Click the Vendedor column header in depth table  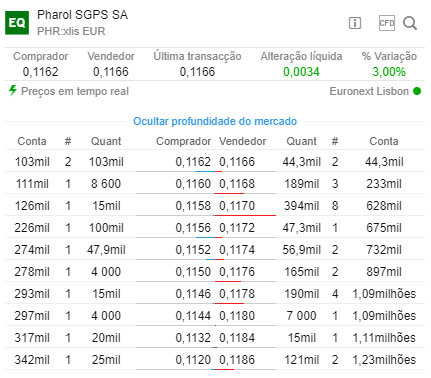[x=243, y=141]
